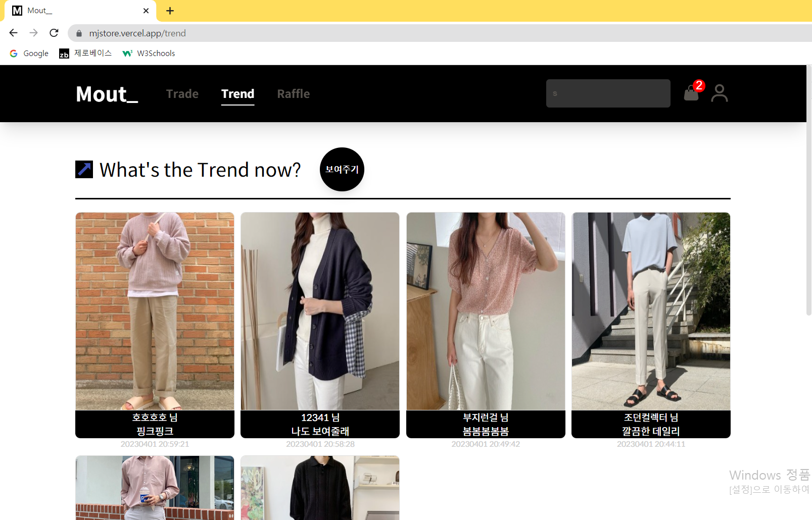
Task: Close the Mout_ browser tab
Action: click(x=146, y=11)
